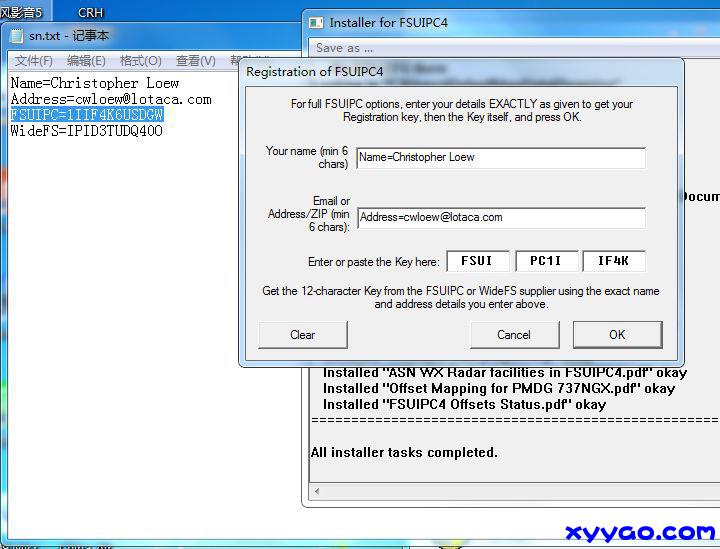Screen dimensions: 720x549
Task: Click the Installer for FSUIPC4 window icon
Action: click(316, 22)
